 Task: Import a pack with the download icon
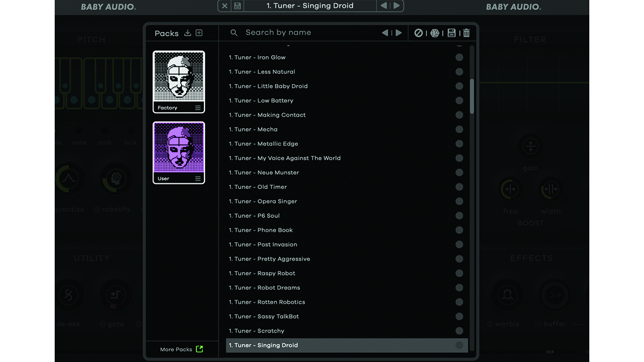point(188,33)
